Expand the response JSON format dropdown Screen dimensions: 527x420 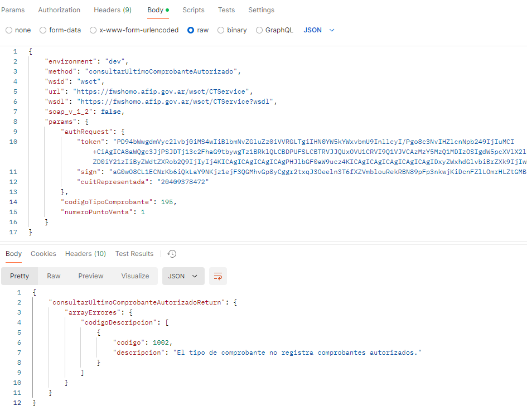pyautogui.click(x=183, y=276)
